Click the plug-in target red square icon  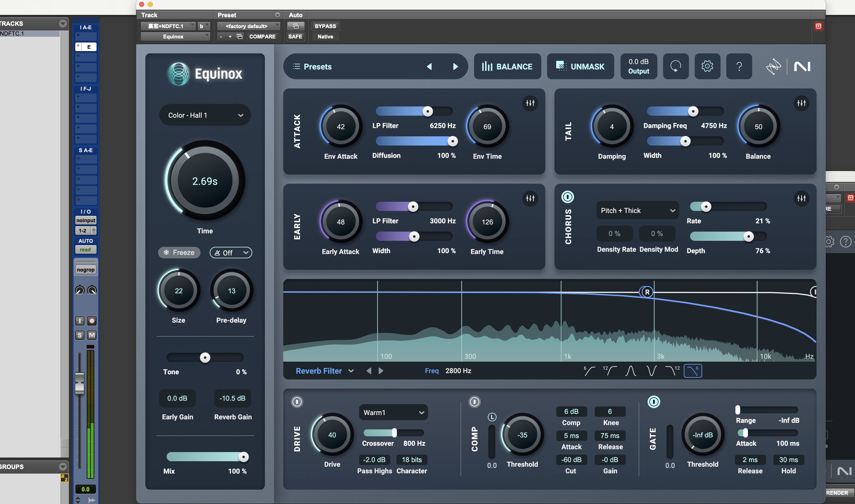[818, 26]
